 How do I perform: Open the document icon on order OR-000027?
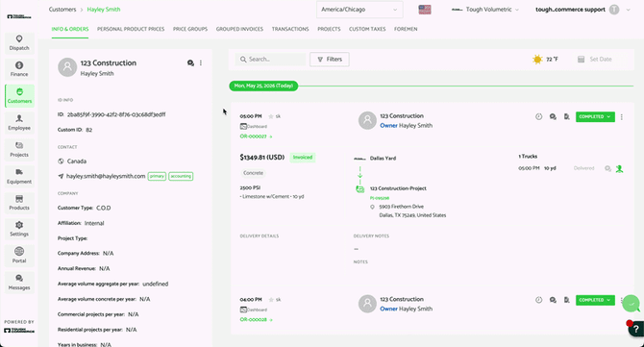coord(567,116)
